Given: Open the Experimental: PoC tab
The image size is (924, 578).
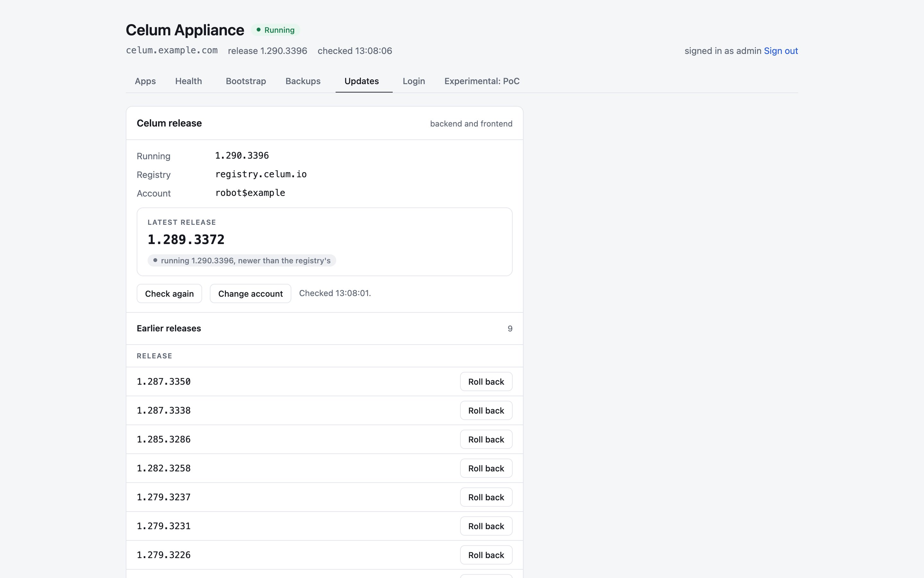Looking at the screenshot, I should (482, 81).
